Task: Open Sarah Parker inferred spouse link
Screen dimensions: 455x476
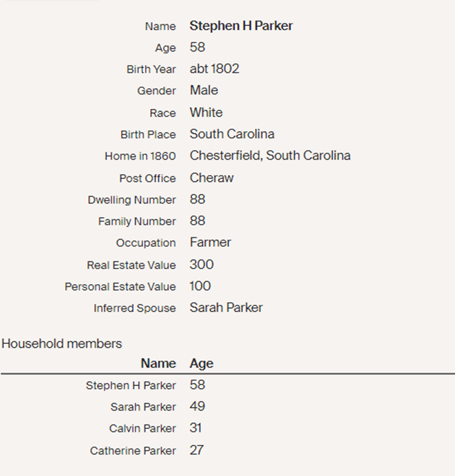Action: pos(226,308)
